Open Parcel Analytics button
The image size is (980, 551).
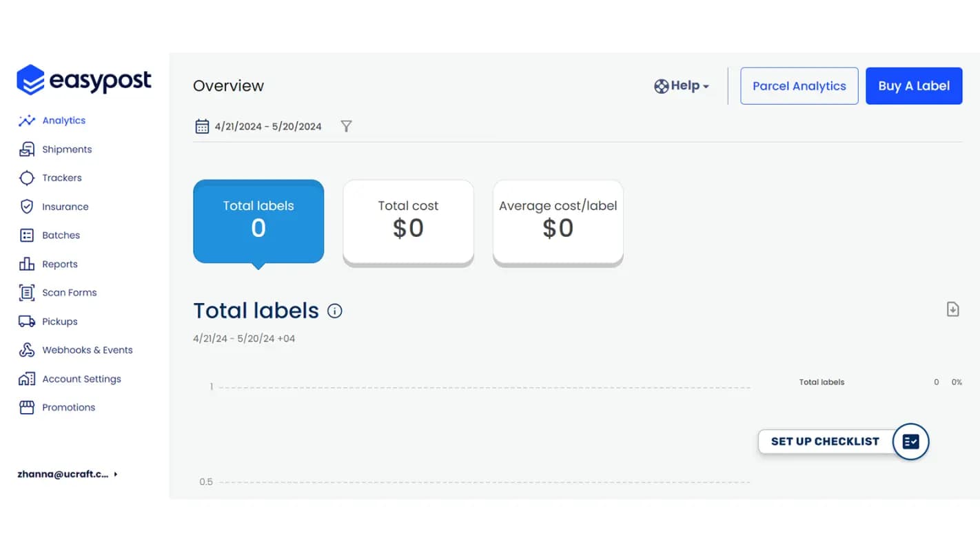click(x=799, y=86)
